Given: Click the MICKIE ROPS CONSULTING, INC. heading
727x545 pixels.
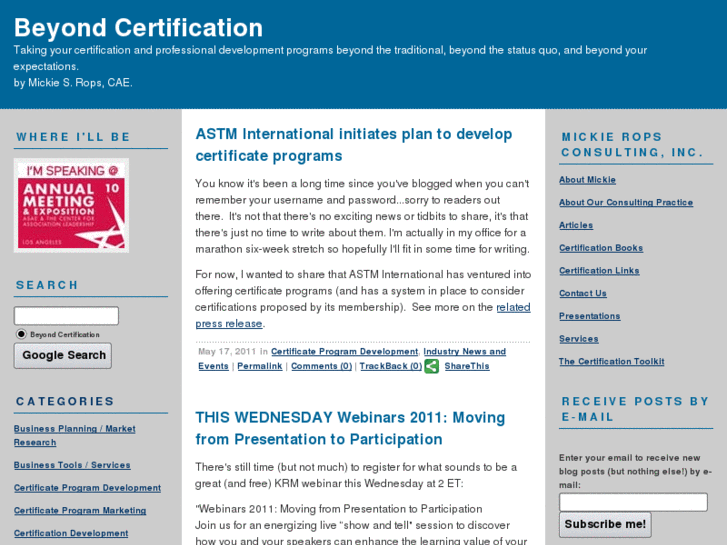Looking at the screenshot, I should [632, 144].
